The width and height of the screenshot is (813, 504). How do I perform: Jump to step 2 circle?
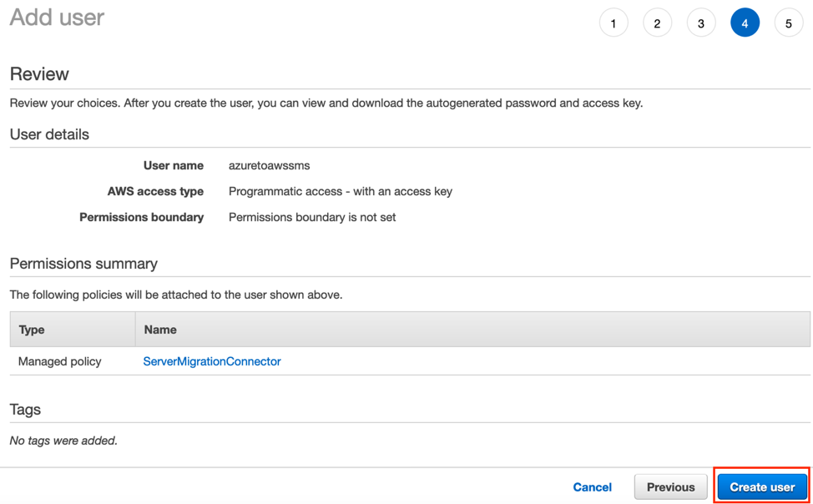[657, 23]
